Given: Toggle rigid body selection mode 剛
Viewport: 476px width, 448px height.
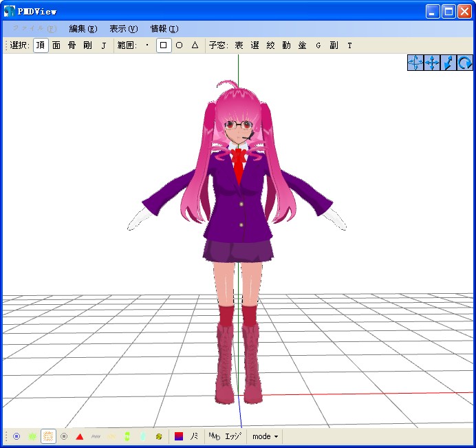Looking at the screenshot, I should coord(88,45).
